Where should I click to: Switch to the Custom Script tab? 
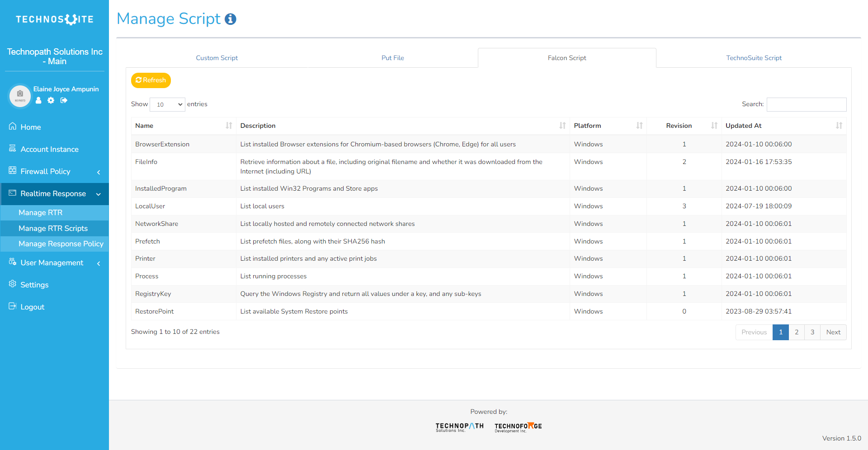[x=217, y=58]
